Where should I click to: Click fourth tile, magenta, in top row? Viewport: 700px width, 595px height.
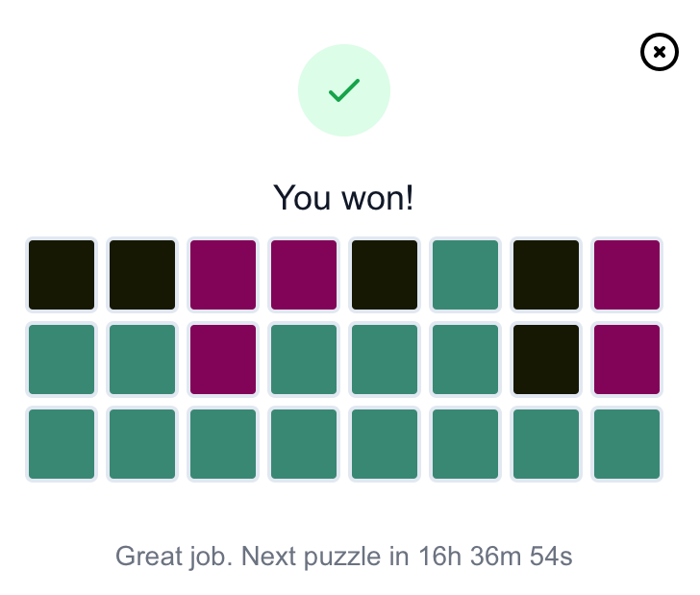(304, 275)
